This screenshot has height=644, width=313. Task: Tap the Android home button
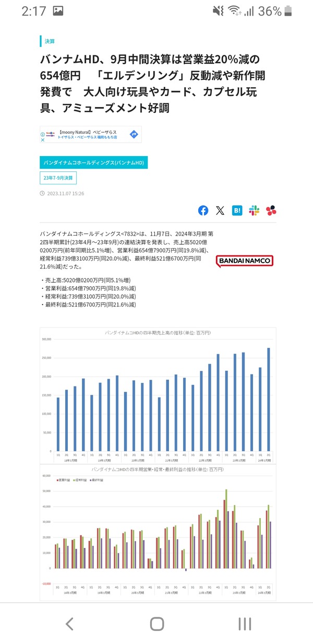coord(156,623)
